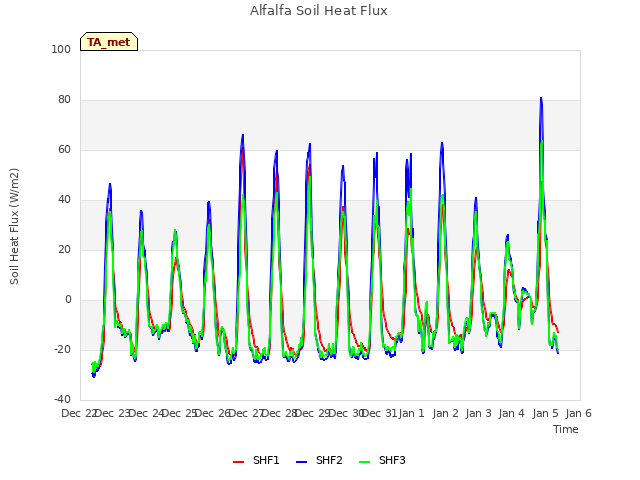
Task: Click the y-axis tick label -20
Action: pos(62,349)
